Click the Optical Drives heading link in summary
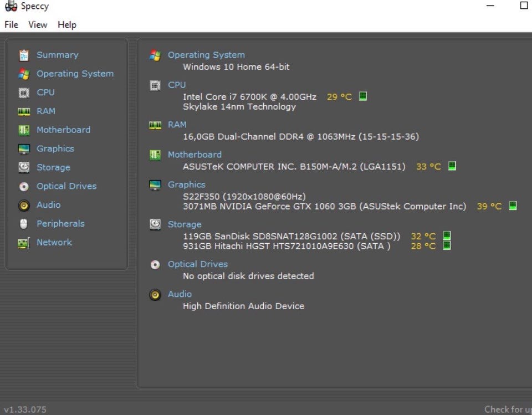Screen dimensions: 532x415 [198, 264]
